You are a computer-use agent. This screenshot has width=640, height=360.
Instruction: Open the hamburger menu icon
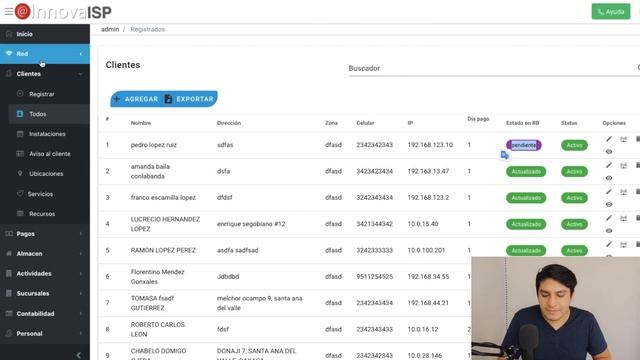click(x=9, y=11)
